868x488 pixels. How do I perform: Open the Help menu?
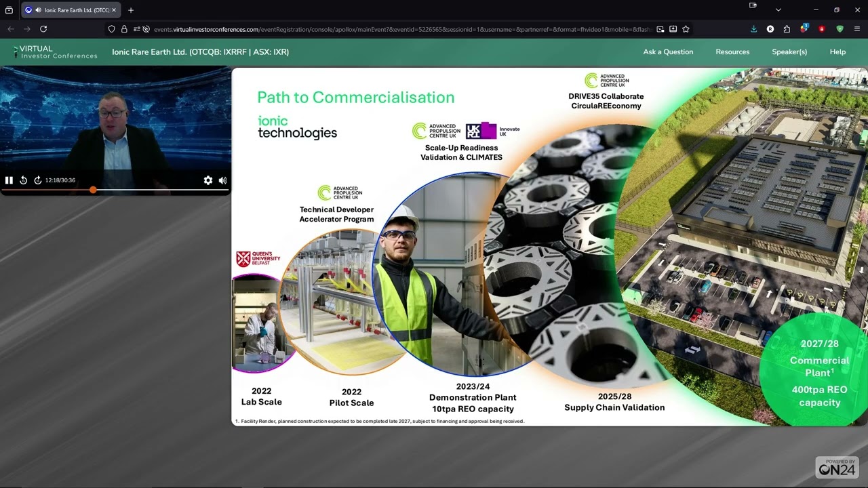point(837,52)
